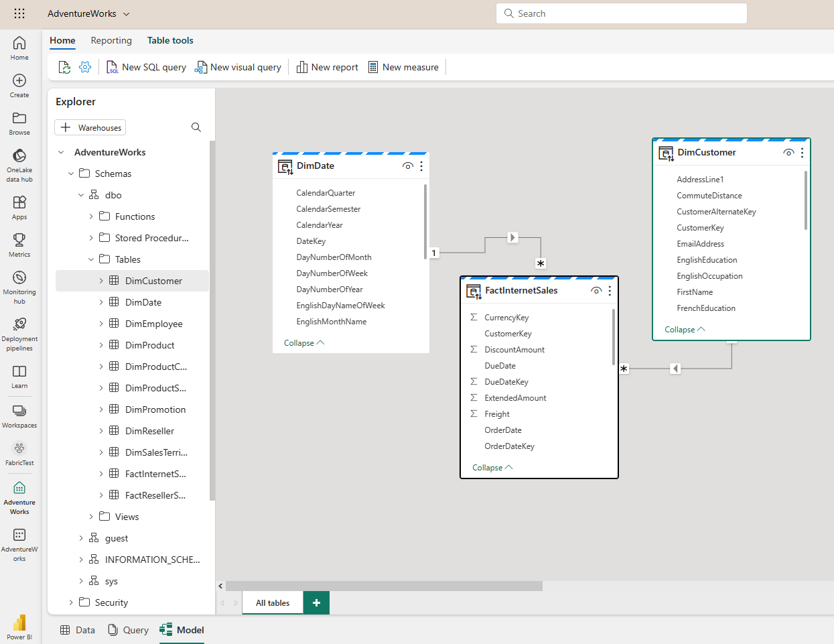
Task: Open the OneLake data hub icon
Action: tap(19, 156)
